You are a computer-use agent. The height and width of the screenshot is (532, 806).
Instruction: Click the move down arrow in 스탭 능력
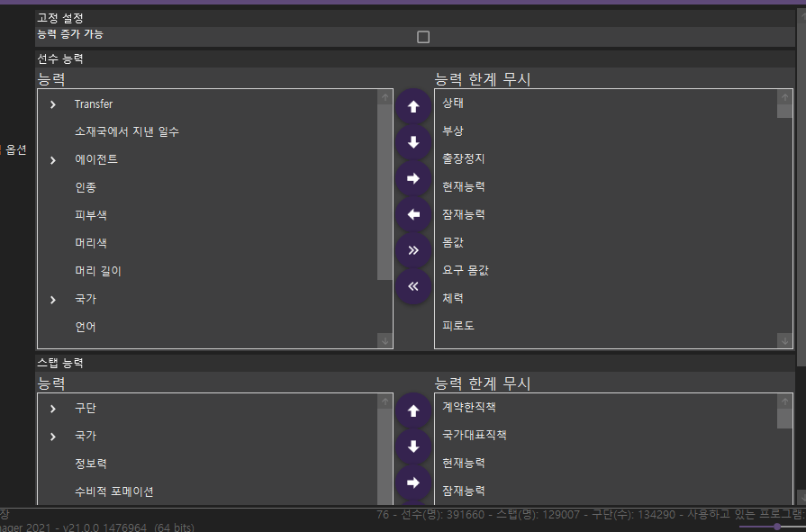(x=413, y=446)
